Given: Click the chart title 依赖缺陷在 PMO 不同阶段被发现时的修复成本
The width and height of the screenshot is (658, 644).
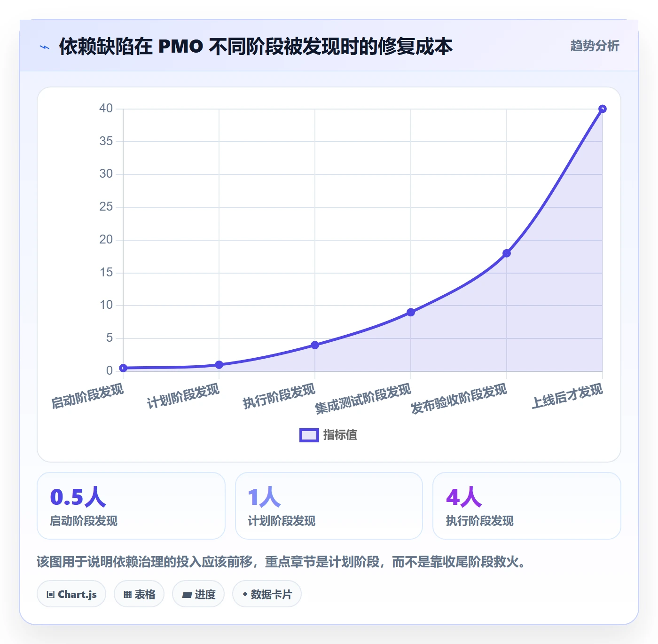Looking at the screenshot, I should tap(256, 47).
